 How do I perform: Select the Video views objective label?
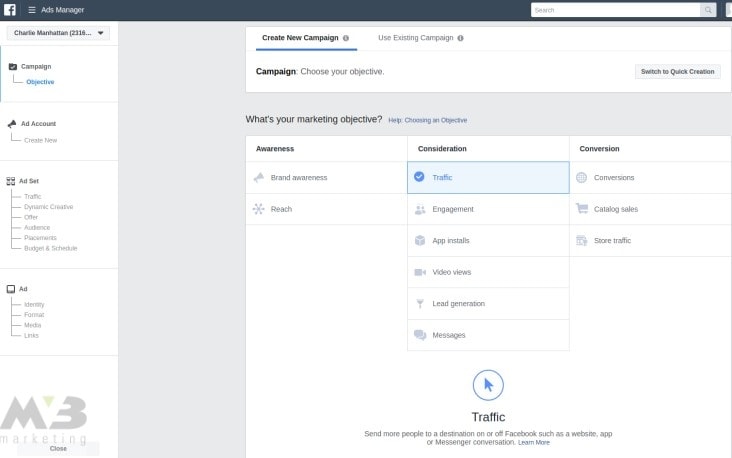451,272
